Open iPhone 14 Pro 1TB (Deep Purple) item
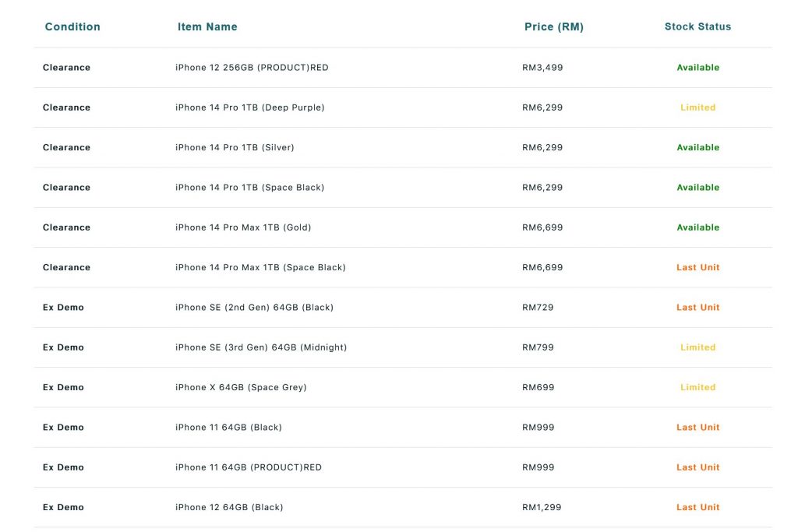 tap(250, 107)
